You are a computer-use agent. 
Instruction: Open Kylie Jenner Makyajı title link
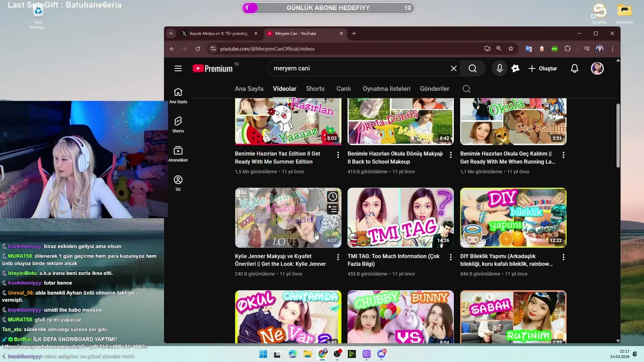(280, 260)
